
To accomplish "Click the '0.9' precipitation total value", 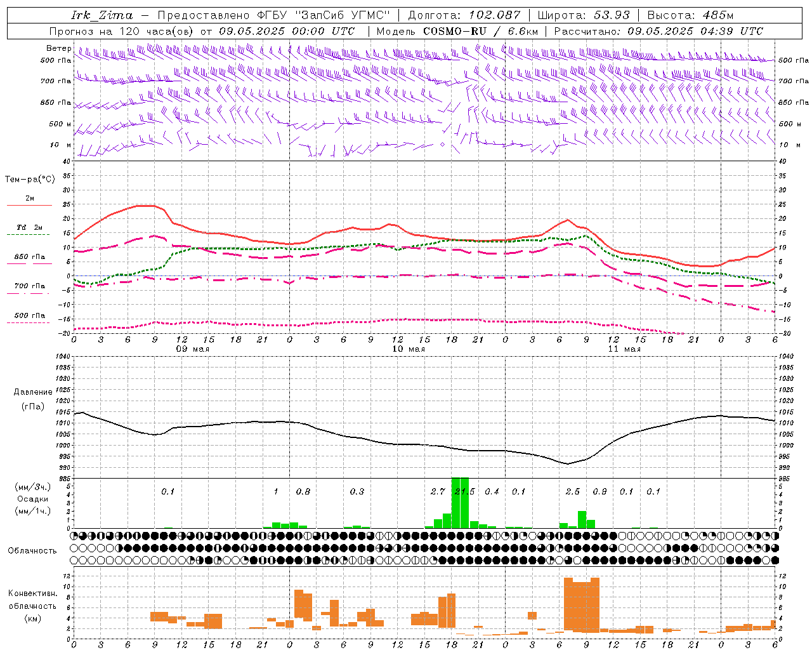I will coord(599,492).
